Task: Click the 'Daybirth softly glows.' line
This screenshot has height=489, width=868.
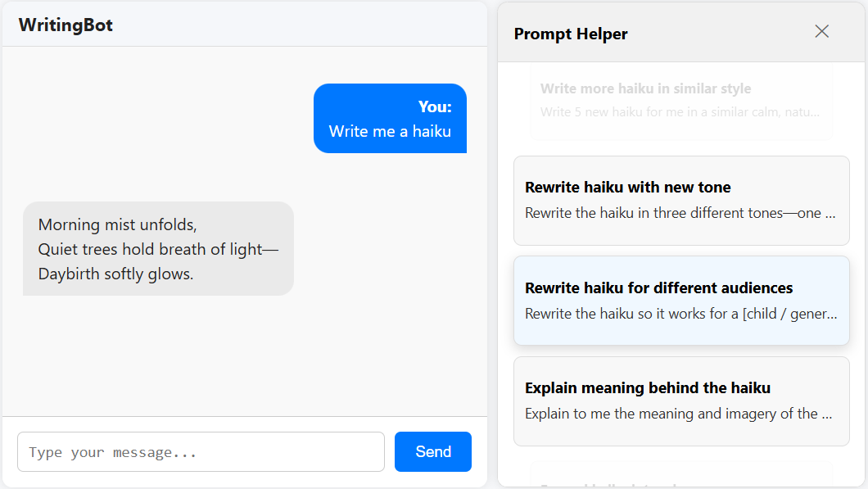Action: pos(115,274)
